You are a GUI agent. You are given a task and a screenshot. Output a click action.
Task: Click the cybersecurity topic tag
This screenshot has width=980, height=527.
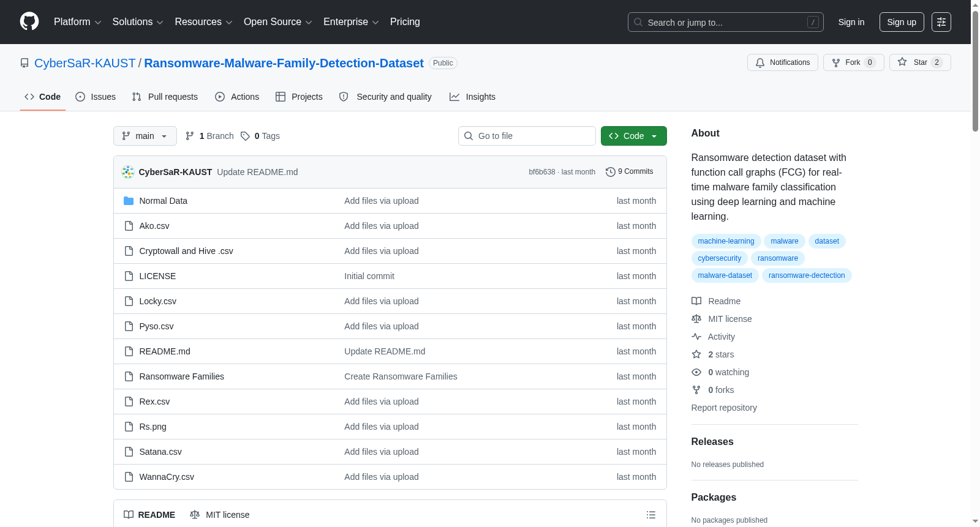pyautogui.click(x=719, y=258)
